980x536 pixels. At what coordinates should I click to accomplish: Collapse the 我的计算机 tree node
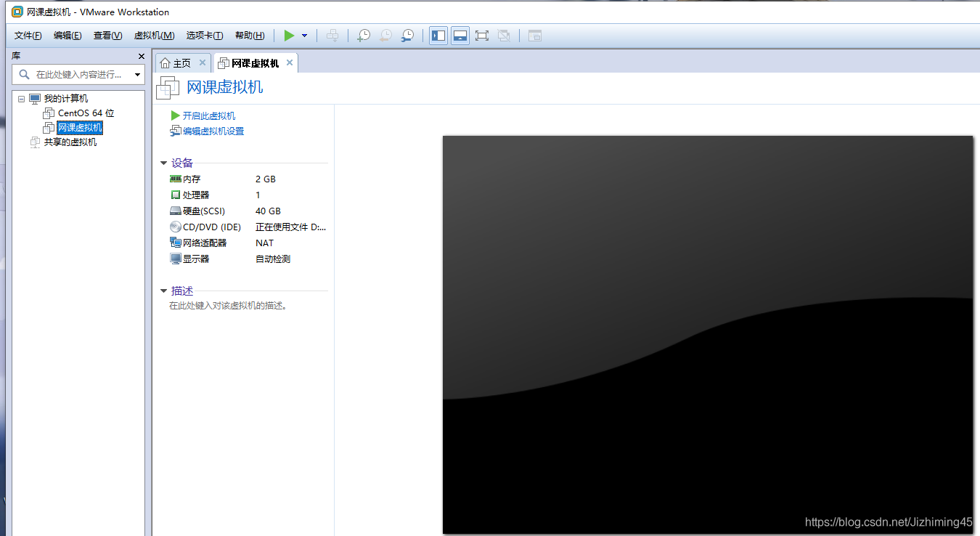(22, 99)
